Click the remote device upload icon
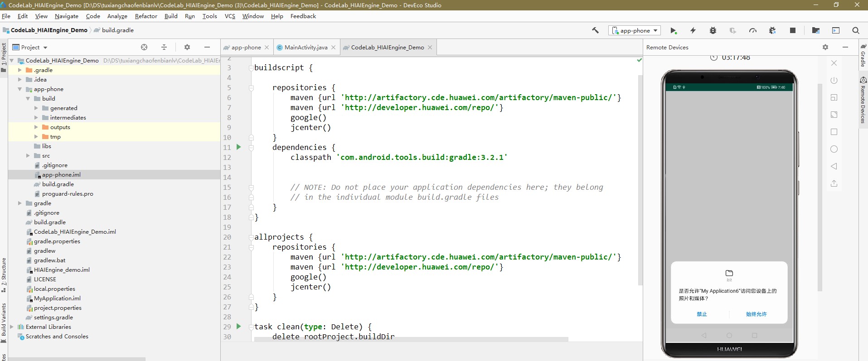The image size is (868, 361). (x=834, y=183)
